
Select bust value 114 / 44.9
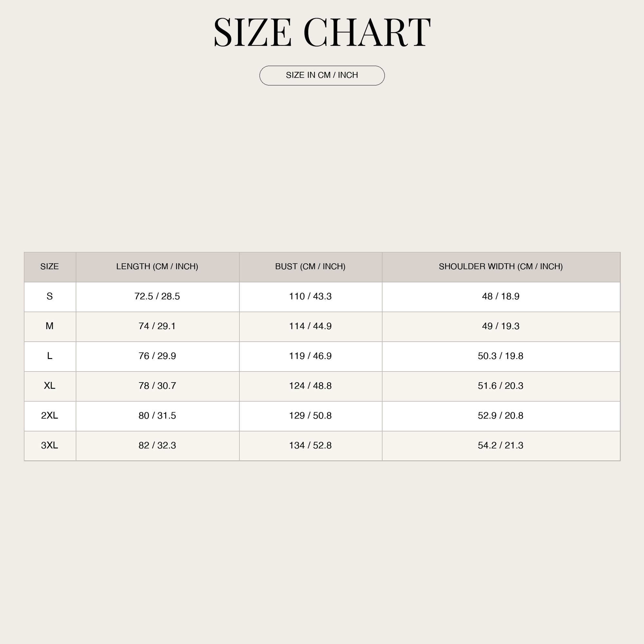[x=310, y=326]
